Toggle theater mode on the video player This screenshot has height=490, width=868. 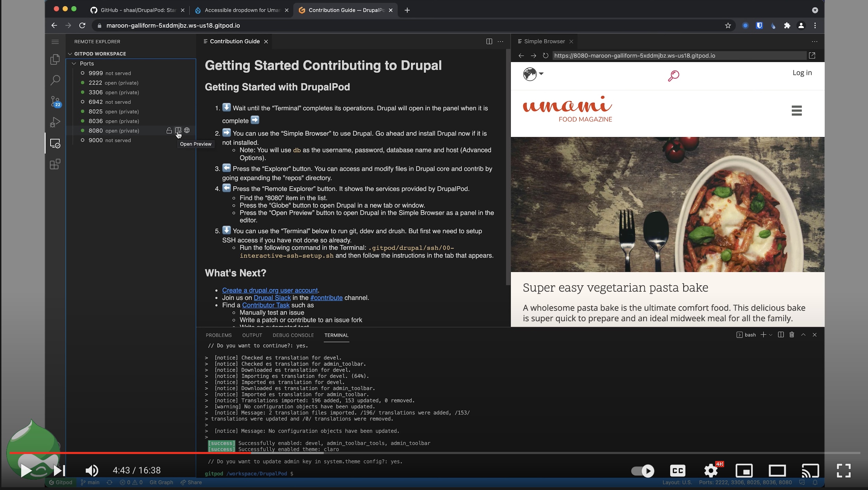coord(777,470)
